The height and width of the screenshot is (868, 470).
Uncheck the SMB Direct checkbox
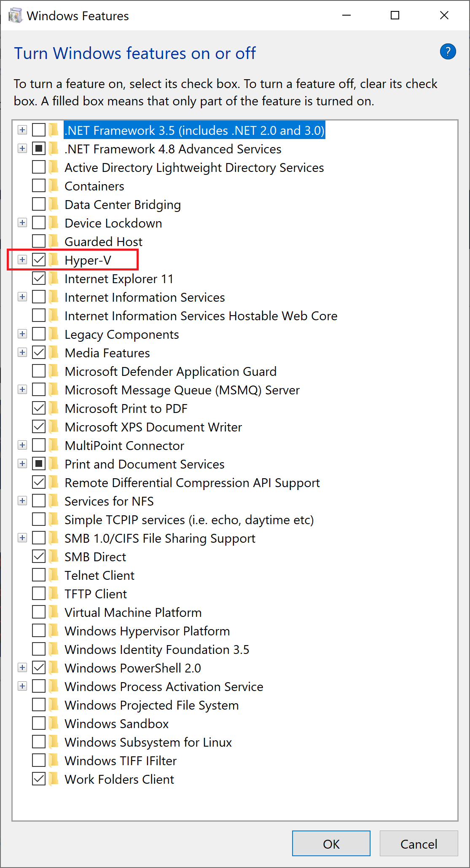point(39,556)
